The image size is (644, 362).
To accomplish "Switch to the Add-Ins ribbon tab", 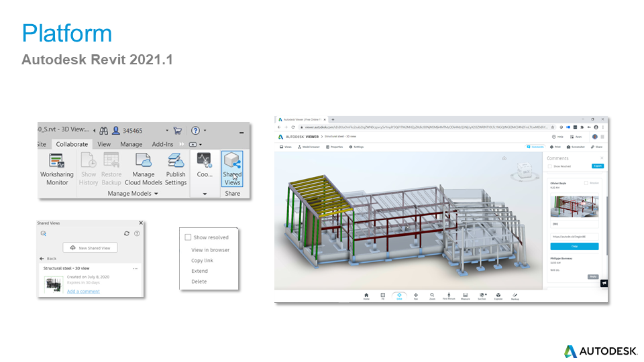I will pos(162,145).
